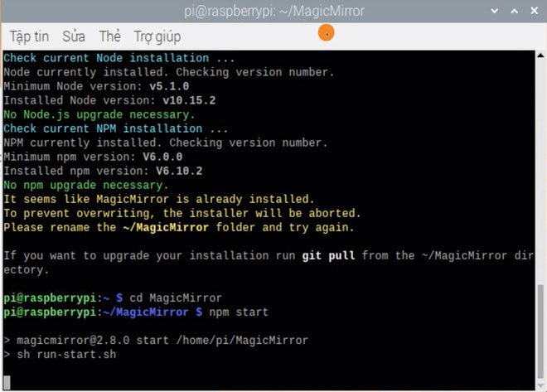547x392 pixels.
Task: Click the terminal cursor block
Action: [x=7, y=382]
